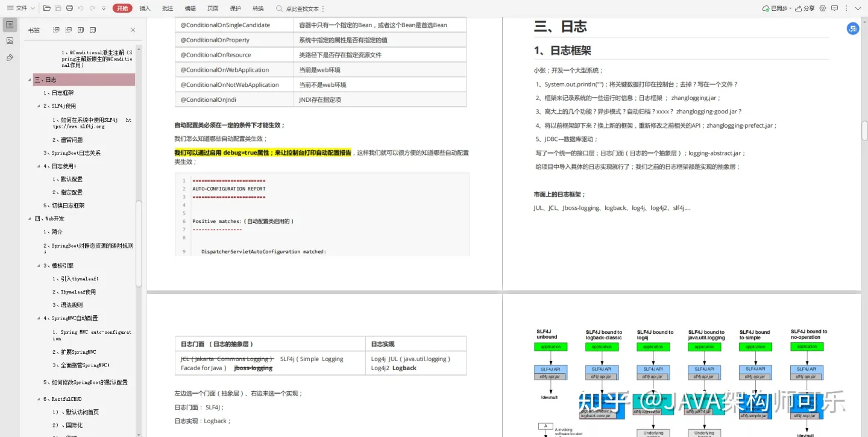Click the undo arrow icon
This screenshot has height=437, width=868.
[81, 8]
